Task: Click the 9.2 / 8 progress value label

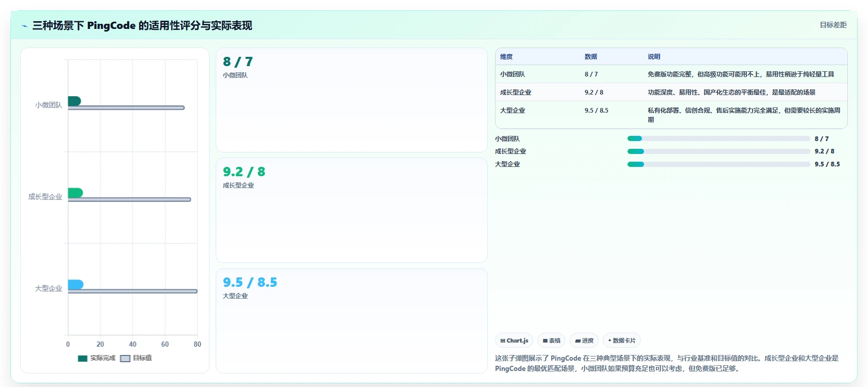Action: point(825,151)
